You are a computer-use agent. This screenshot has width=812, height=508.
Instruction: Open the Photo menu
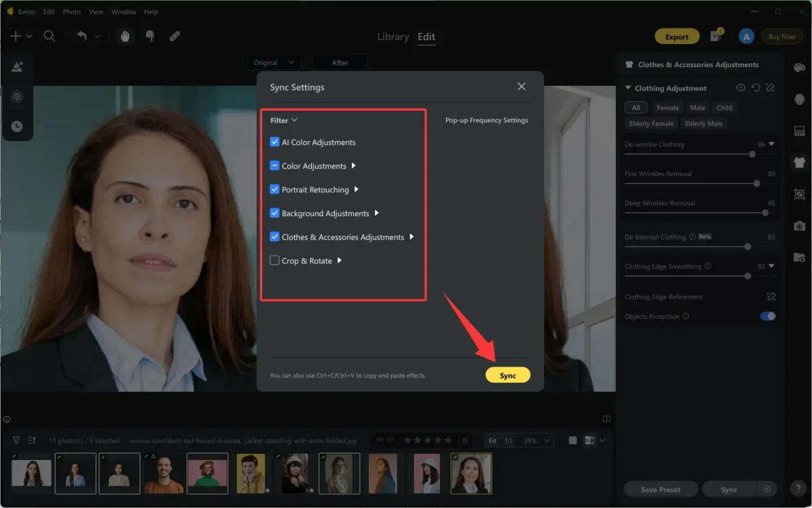pyautogui.click(x=71, y=12)
